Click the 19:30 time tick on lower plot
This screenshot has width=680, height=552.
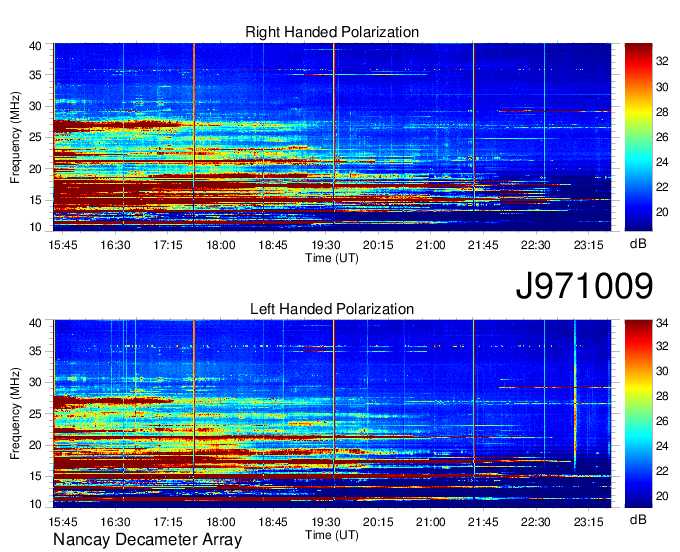tap(326, 522)
